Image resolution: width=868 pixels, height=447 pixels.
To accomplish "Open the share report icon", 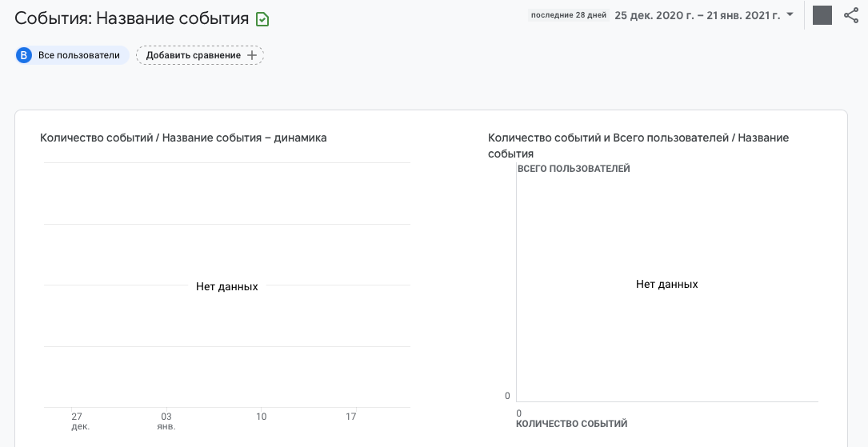I will pyautogui.click(x=851, y=15).
